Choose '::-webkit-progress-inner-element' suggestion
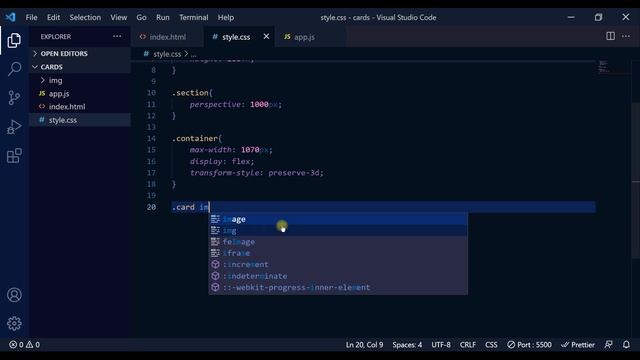This screenshot has width=640, height=360. tap(338, 287)
